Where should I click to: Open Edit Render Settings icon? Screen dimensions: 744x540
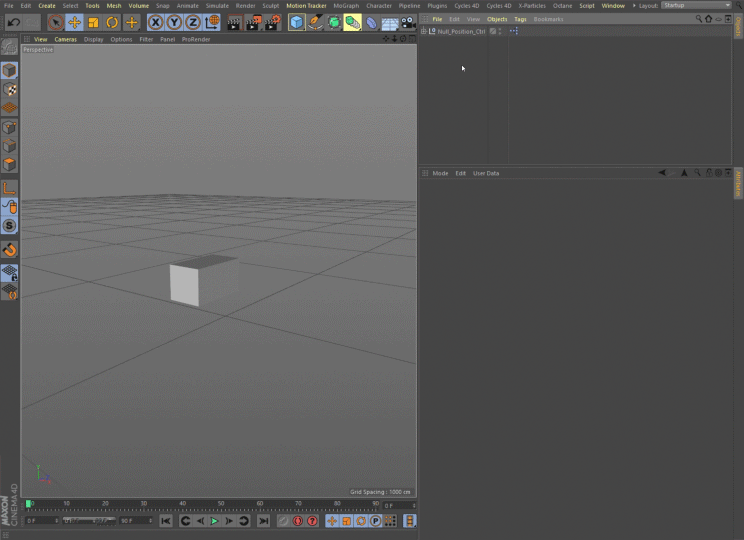pyautogui.click(x=272, y=22)
